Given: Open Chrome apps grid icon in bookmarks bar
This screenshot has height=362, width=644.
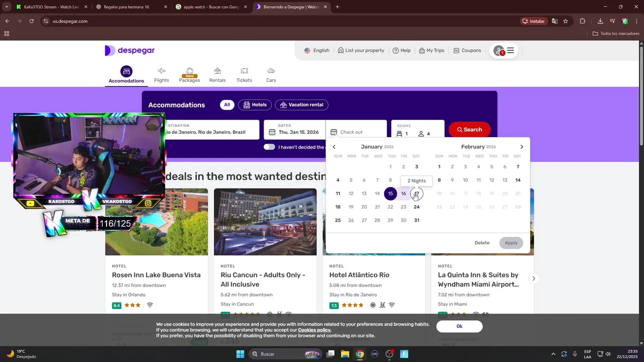Looking at the screenshot, I should pos(7,34).
